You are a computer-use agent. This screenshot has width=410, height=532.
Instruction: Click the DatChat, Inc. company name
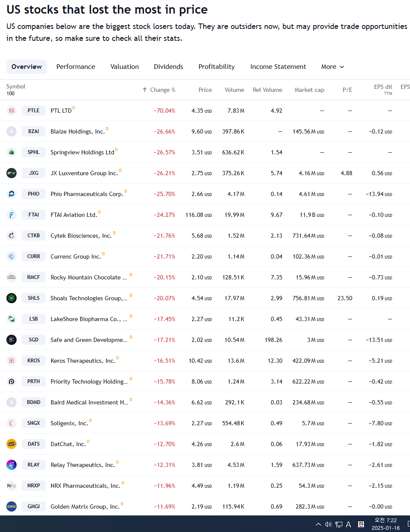click(68, 444)
